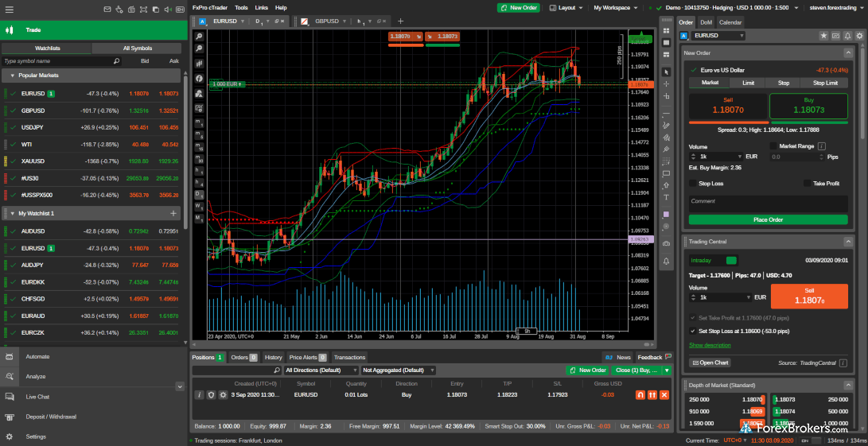This screenshot has height=446, width=868.
Task: Click the order Comment text field
Action: (768, 203)
